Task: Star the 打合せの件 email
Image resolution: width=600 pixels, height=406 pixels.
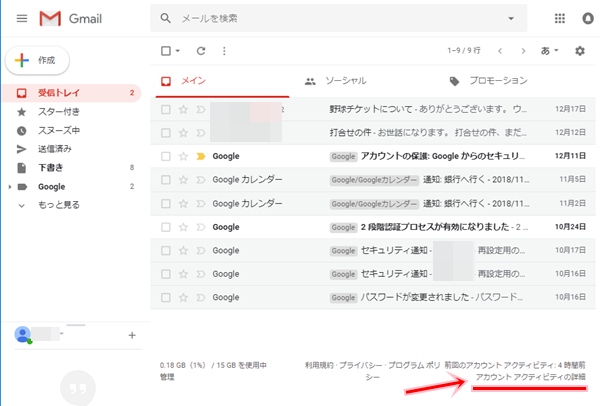Action: [183, 133]
